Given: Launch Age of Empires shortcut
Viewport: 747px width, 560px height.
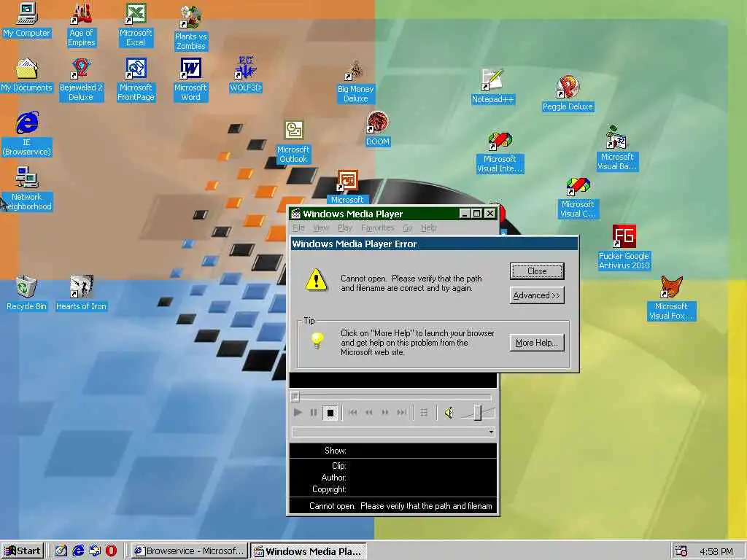Looking at the screenshot, I should tap(81, 24).
